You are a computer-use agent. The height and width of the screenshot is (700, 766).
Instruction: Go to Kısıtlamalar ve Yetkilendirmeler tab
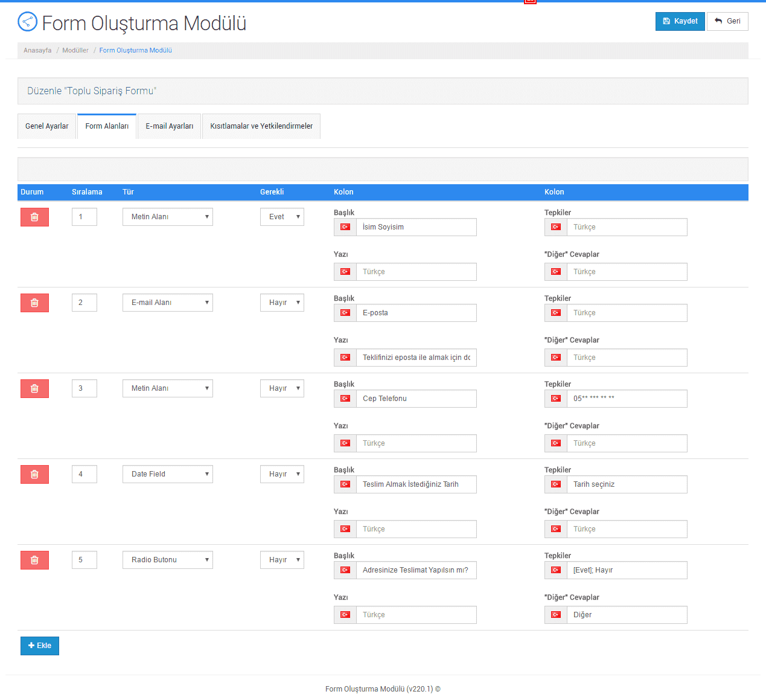pos(261,126)
